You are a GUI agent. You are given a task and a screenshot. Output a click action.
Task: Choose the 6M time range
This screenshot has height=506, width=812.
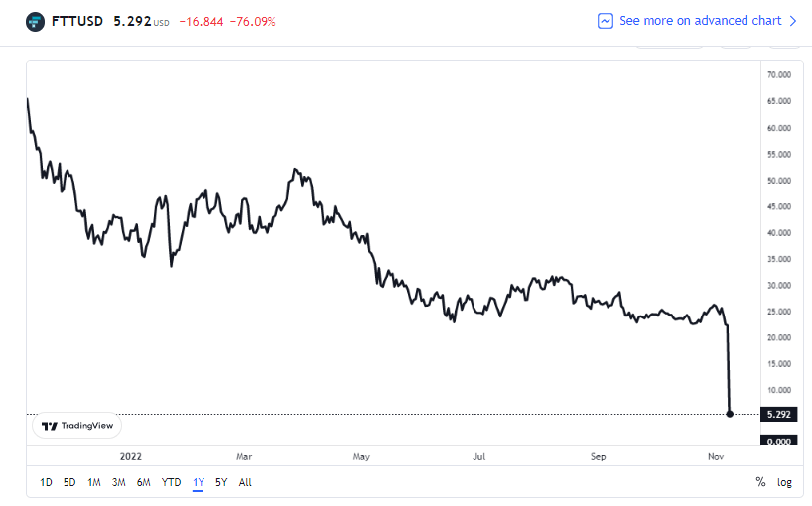click(x=144, y=482)
